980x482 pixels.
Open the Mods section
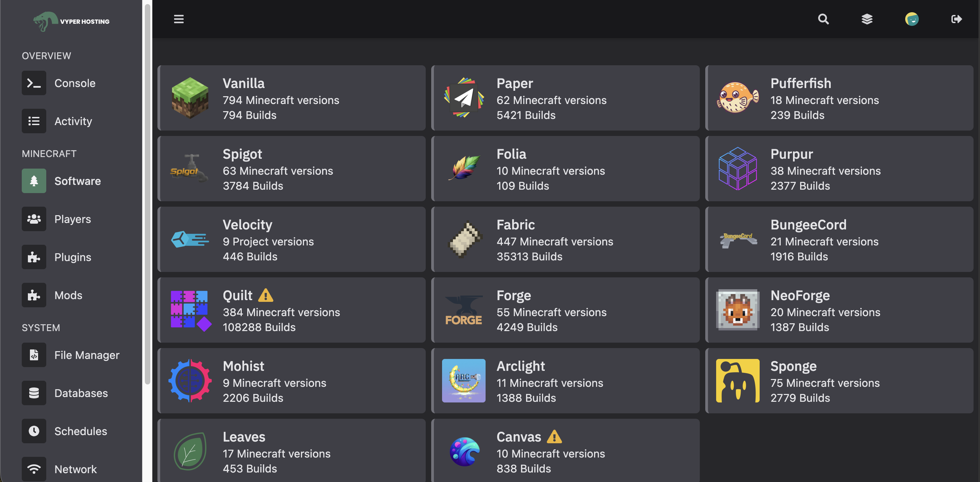tap(68, 295)
